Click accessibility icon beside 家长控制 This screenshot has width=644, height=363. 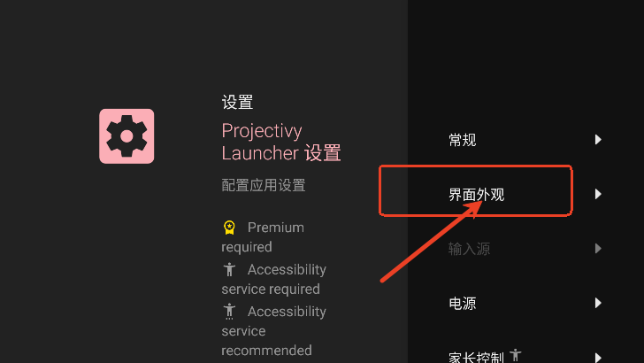click(x=516, y=355)
